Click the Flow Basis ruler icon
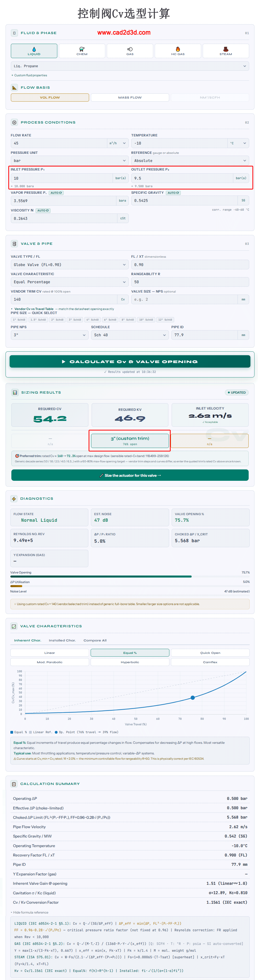The width and height of the screenshot is (258, 980). click(14, 87)
